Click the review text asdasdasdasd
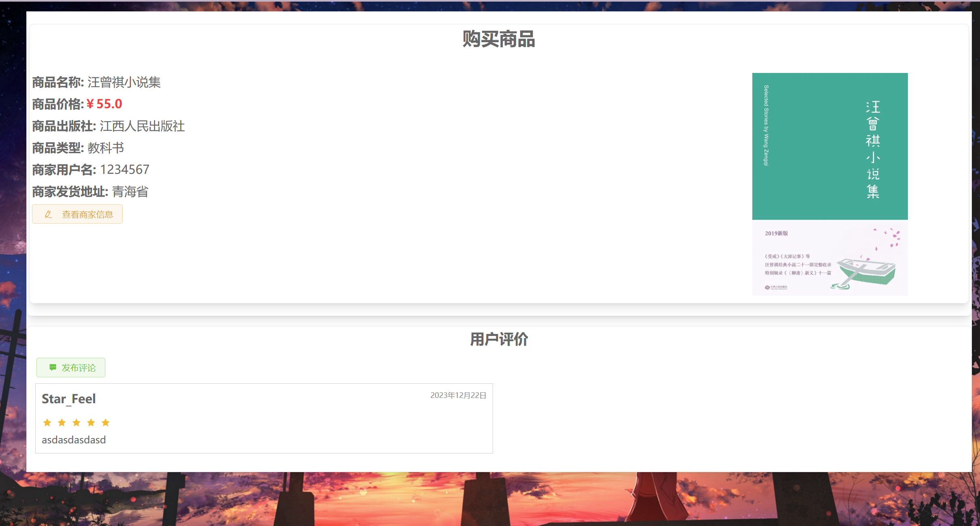This screenshot has width=980, height=526. point(74,440)
